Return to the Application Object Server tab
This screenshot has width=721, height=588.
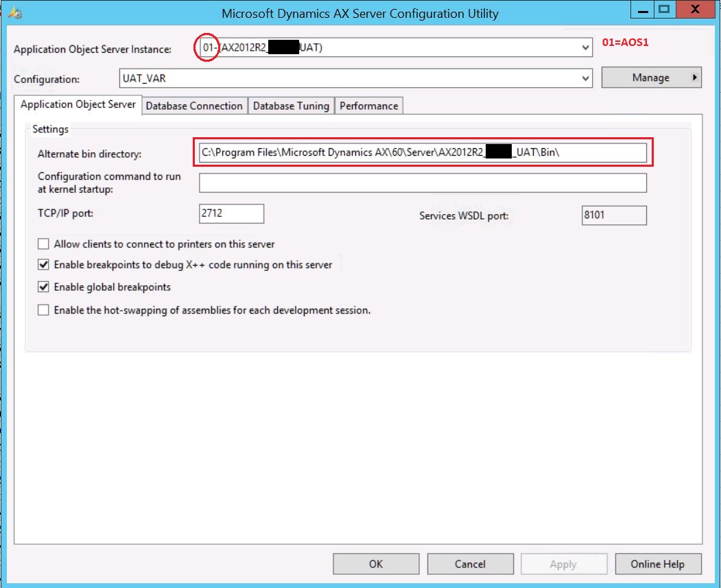[x=78, y=104]
